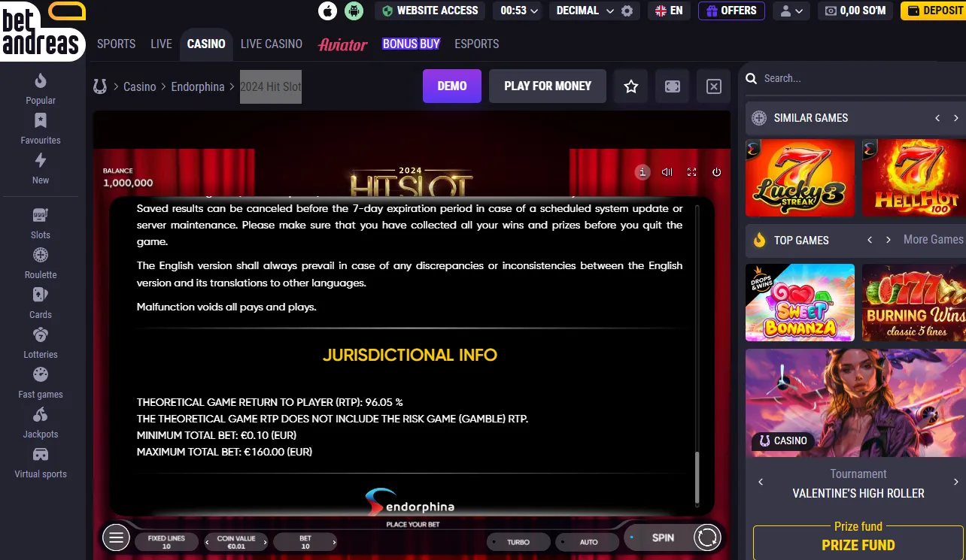This screenshot has height=560, width=966.
Task: Click the Spin button
Action: click(x=663, y=537)
